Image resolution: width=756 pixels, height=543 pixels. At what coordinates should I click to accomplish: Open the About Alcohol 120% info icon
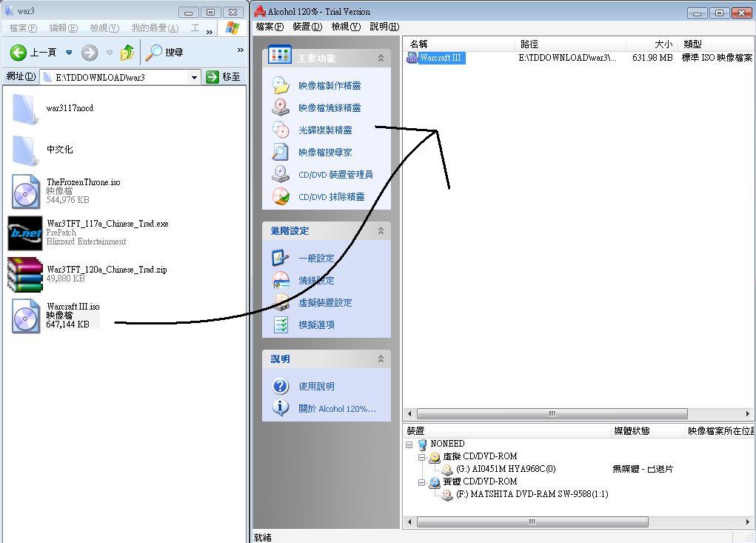point(280,407)
